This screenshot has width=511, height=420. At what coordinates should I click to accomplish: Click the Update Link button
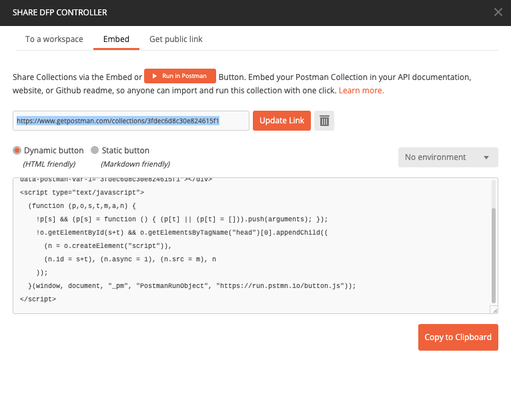tap(282, 121)
